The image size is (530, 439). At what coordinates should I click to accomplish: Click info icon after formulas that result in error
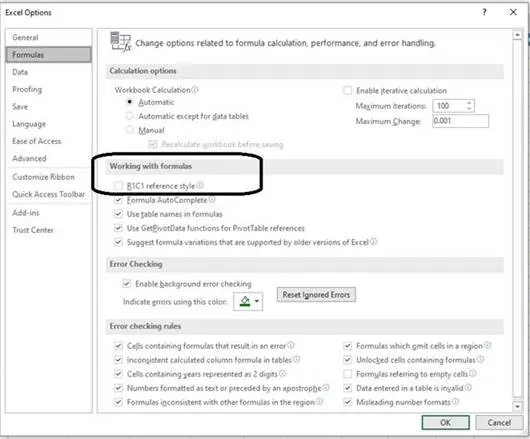(291, 345)
